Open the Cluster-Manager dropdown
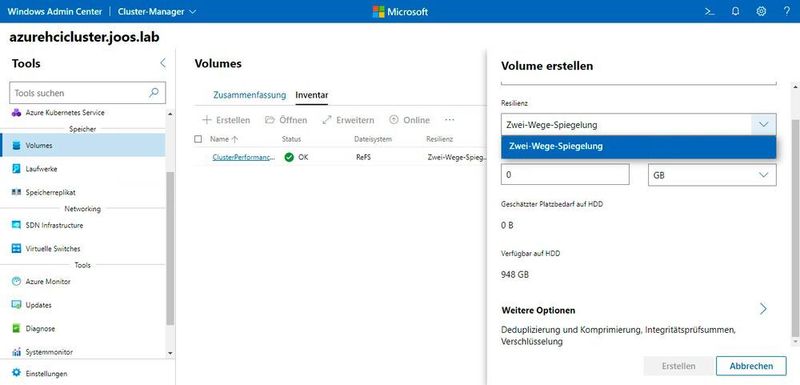Viewport: 800px width, 385px height. [x=157, y=11]
